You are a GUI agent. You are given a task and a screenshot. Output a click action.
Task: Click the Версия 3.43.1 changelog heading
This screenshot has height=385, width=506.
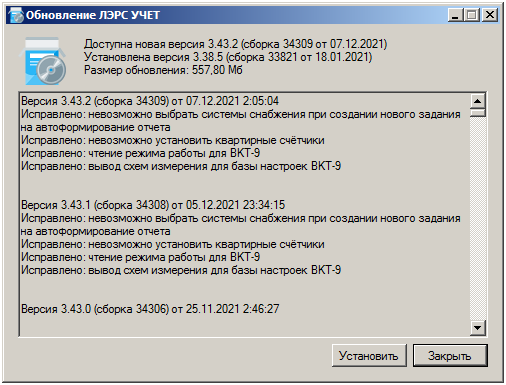coord(153,205)
